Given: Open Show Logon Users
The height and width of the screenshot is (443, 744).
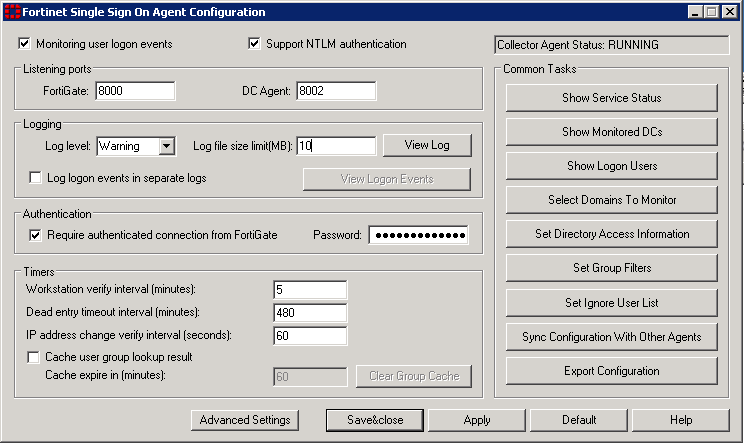Looking at the screenshot, I should pos(612,166).
